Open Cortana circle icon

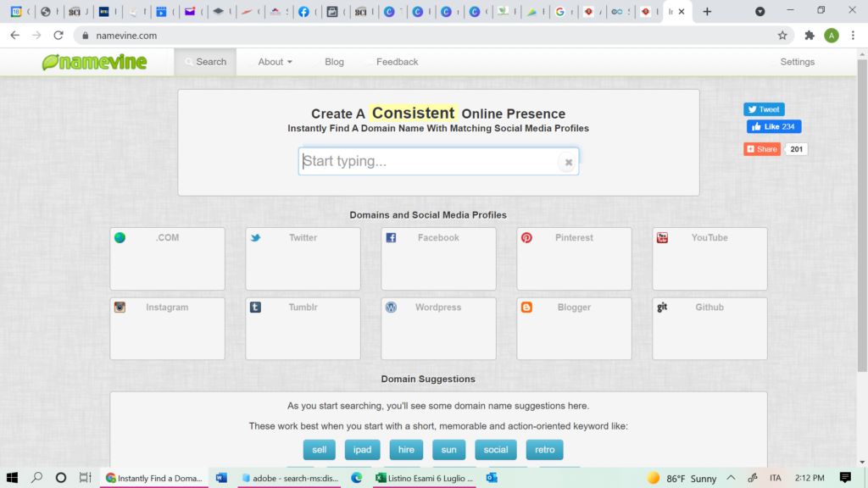[61, 478]
